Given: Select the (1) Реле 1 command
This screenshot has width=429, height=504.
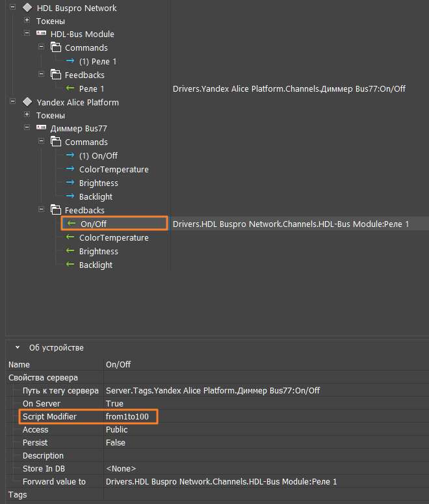Looking at the screenshot, I should click(x=97, y=61).
